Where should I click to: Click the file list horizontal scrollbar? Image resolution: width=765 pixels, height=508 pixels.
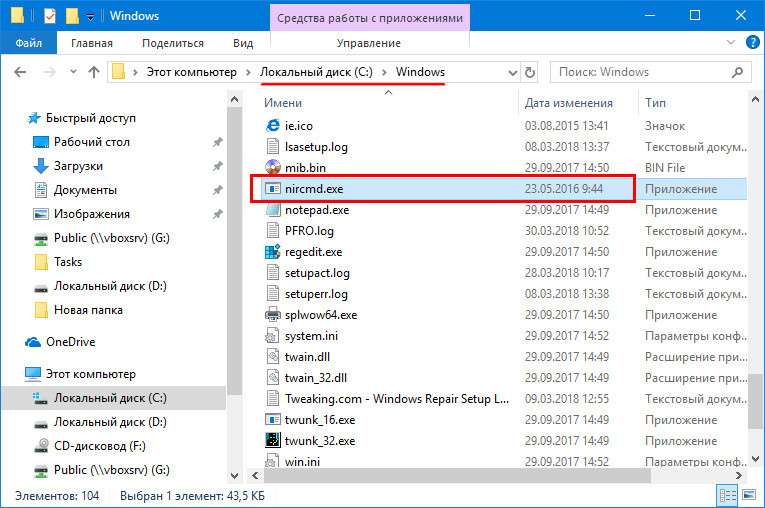click(x=456, y=475)
